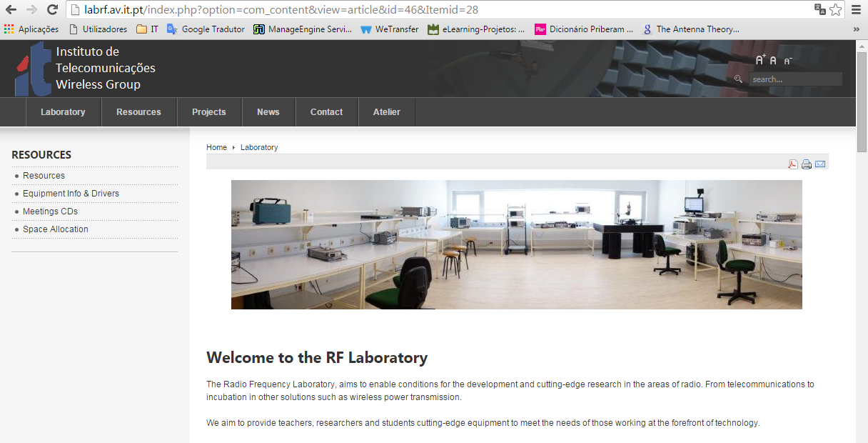Expand the bookmarks bar overflow chevron
868x443 pixels.
[856, 29]
